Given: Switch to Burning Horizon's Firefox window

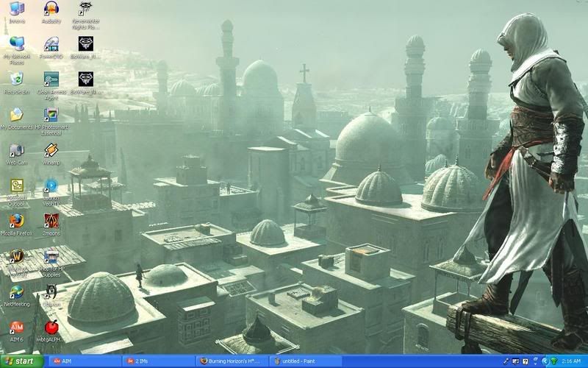Looking at the screenshot, I should [232, 361].
